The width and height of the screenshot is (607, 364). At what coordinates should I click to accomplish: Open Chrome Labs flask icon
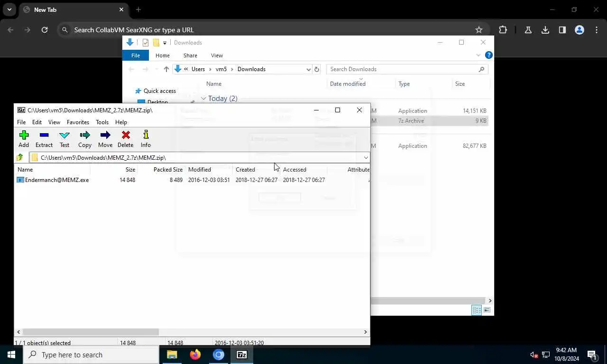[x=528, y=30]
